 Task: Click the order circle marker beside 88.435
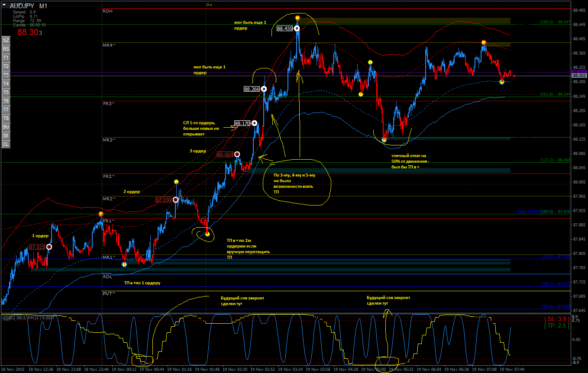[297, 29]
